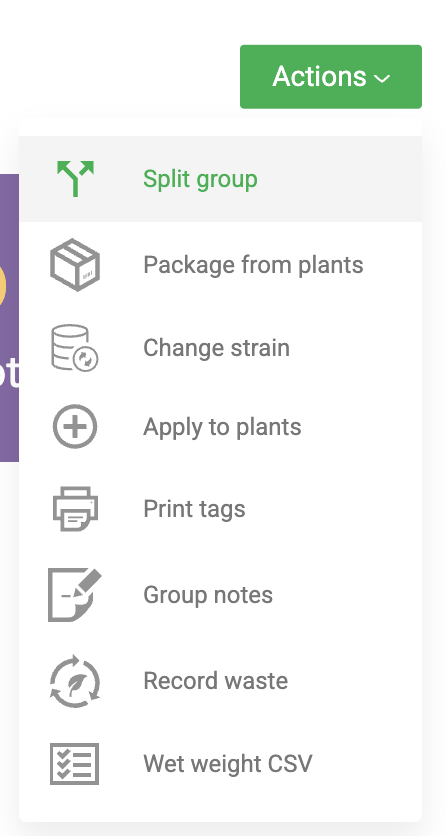Click the yellow circle on the purple panel
Screen dimensions: 446x836
[x=3, y=288]
